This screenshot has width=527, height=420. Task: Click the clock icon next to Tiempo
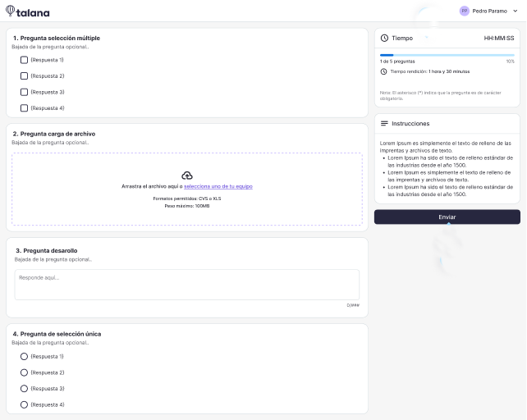tap(384, 38)
